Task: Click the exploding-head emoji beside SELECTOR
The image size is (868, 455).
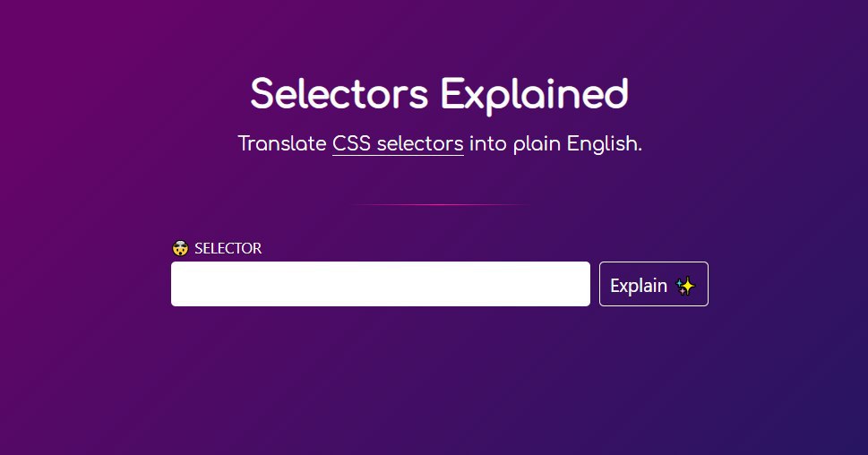Action: 180,248
